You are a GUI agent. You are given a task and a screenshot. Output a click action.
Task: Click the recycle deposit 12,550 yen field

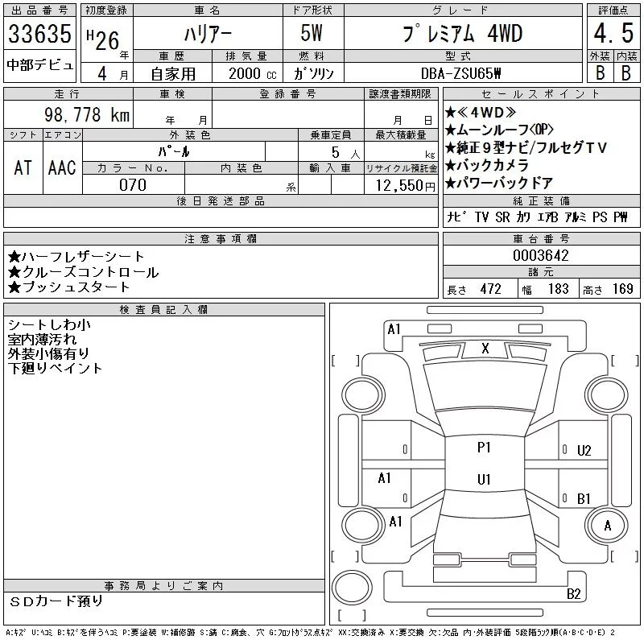(x=401, y=185)
